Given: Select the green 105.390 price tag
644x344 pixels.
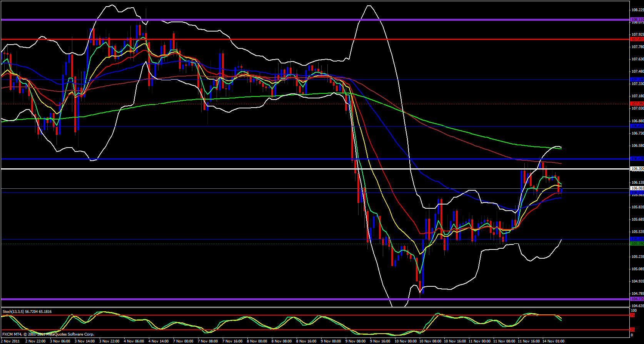Looking at the screenshot, I should (637, 244).
